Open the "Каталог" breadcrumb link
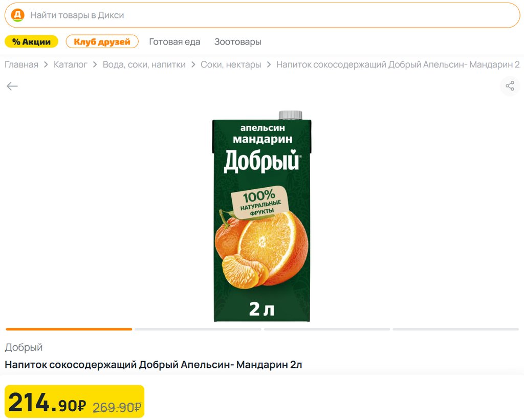Image resolution: width=524 pixels, height=420 pixels. pyautogui.click(x=71, y=64)
